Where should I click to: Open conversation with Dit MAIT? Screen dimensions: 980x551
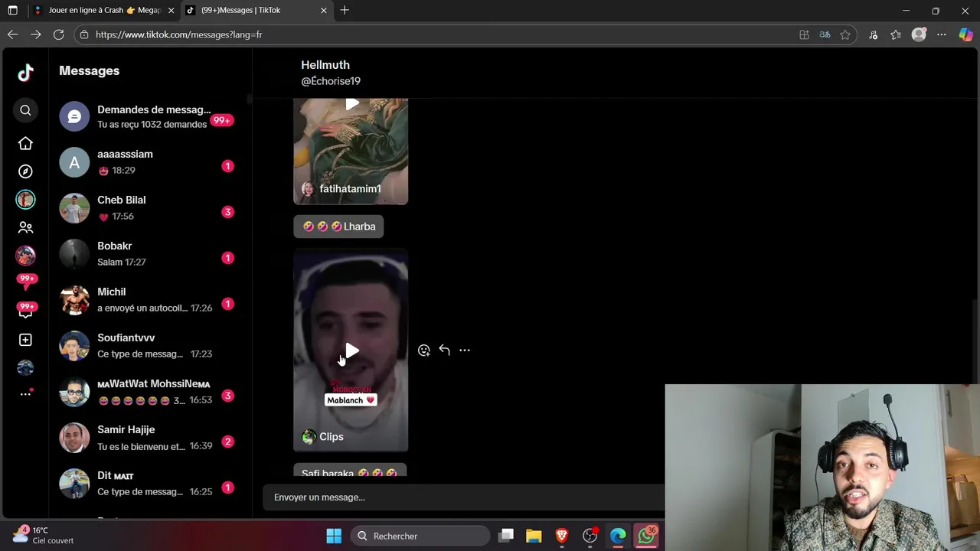point(148,484)
